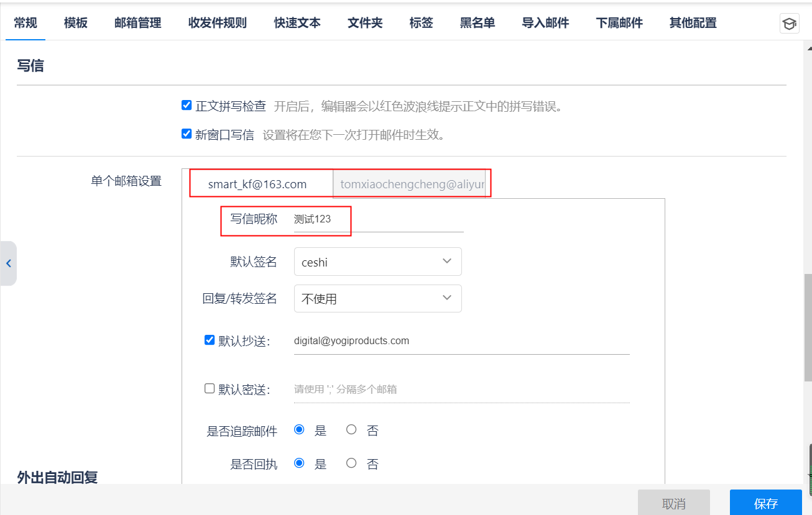Click the 是否追踪邮件 label
812x515 pixels.
[x=242, y=431]
